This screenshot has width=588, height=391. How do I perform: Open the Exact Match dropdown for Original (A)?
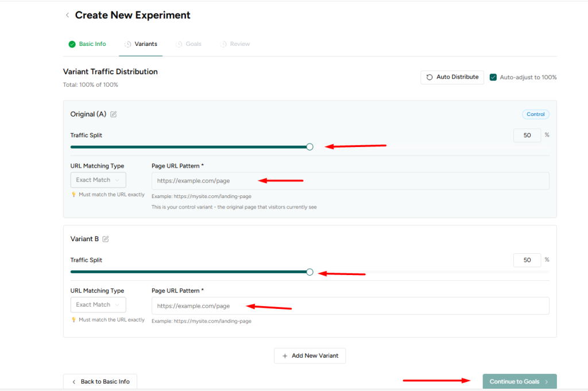pos(98,180)
